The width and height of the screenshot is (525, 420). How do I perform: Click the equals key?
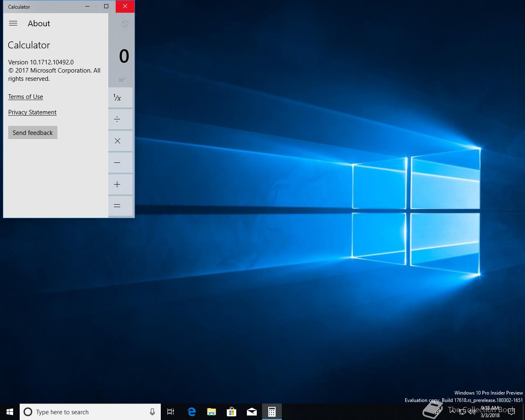coord(121,206)
